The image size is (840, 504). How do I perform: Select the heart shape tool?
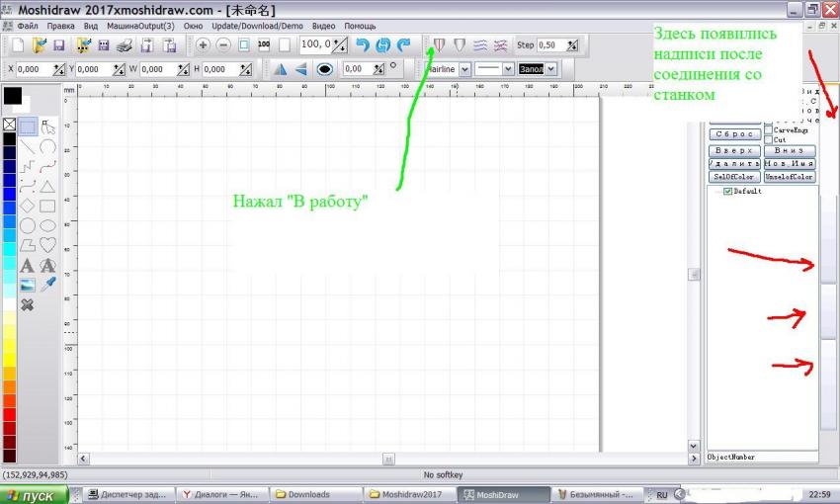pyautogui.click(x=47, y=244)
